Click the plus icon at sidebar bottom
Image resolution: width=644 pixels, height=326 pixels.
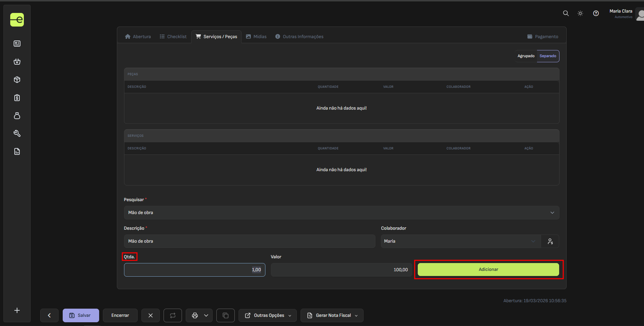click(x=17, y=310)
